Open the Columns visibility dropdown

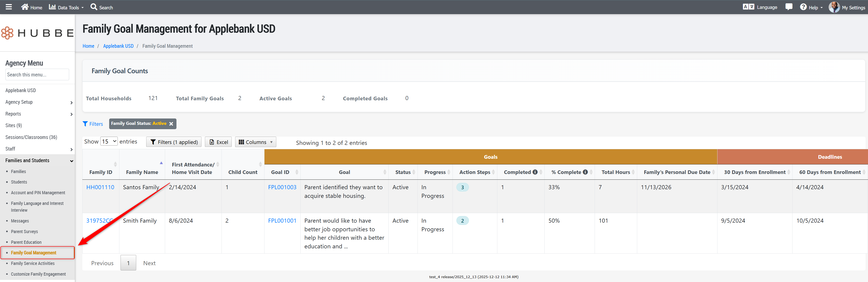255,142
